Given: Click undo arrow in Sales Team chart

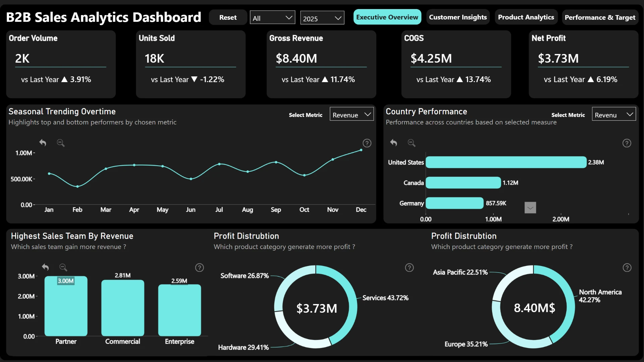Looking at the screenshot, I should point(45,267).
